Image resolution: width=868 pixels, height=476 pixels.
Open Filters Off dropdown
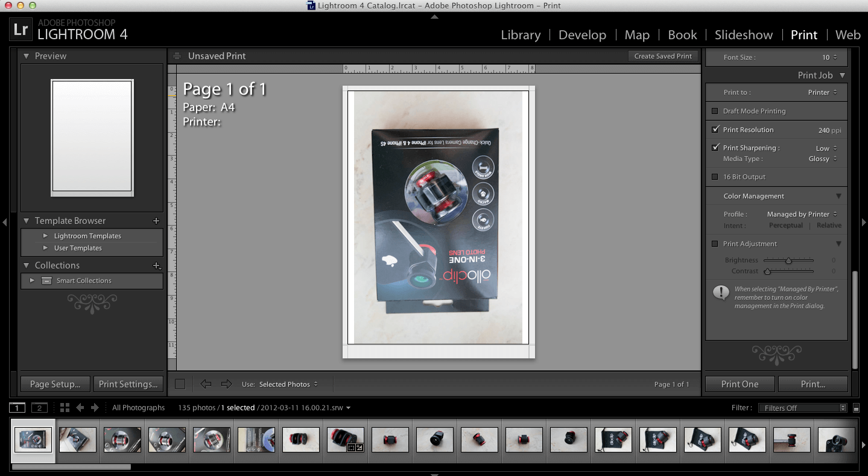coord(802,408)
